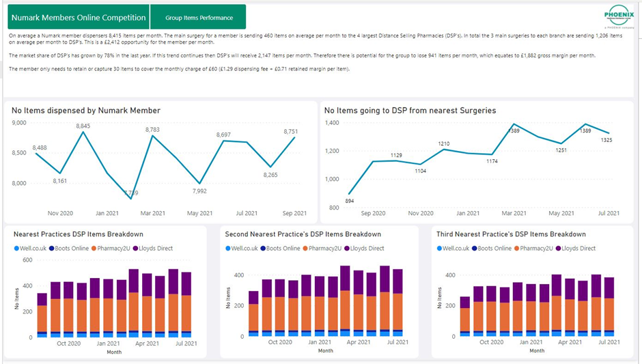Click the 8,161 data point label

(x=60, y=180)
